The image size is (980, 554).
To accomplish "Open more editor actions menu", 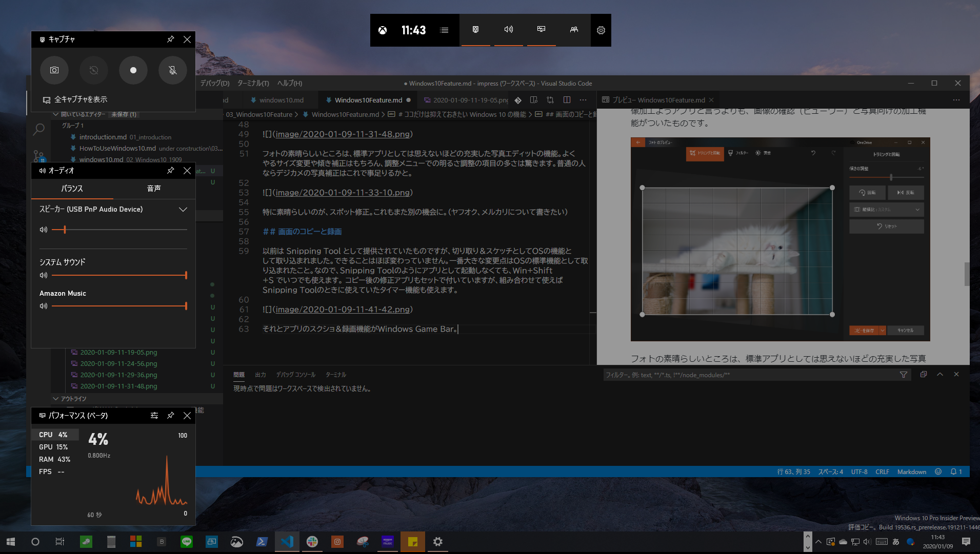I will [583, 100].
